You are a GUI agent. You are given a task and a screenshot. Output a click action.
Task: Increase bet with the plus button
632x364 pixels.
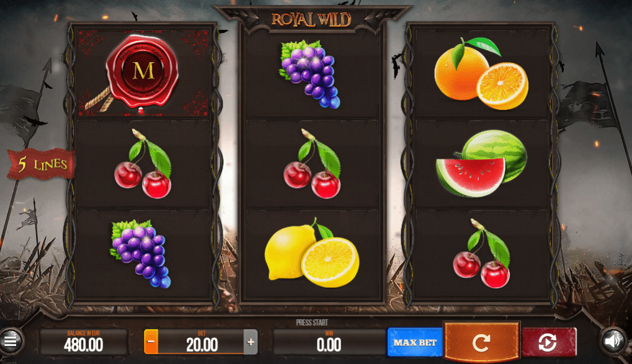(251, 342)
